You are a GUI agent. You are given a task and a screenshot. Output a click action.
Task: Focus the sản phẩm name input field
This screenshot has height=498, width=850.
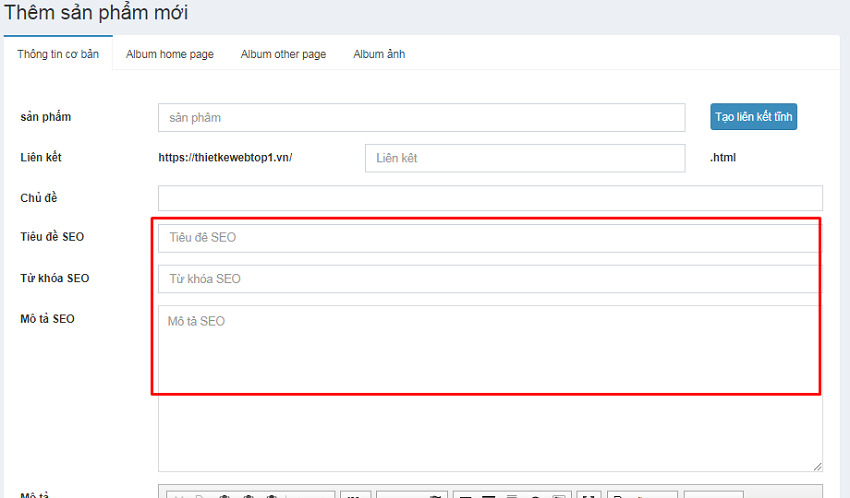[421, 117]
